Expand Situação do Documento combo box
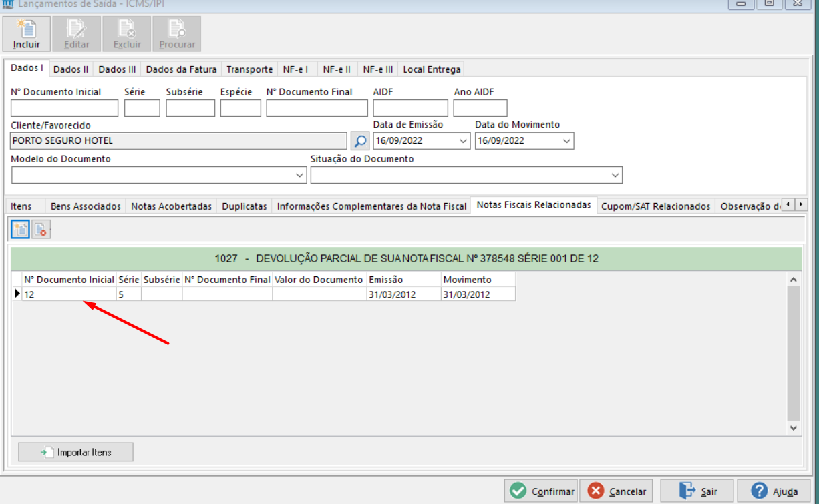Image resolution: width=819 pixels, height=504 pixels. click(615, 175)
